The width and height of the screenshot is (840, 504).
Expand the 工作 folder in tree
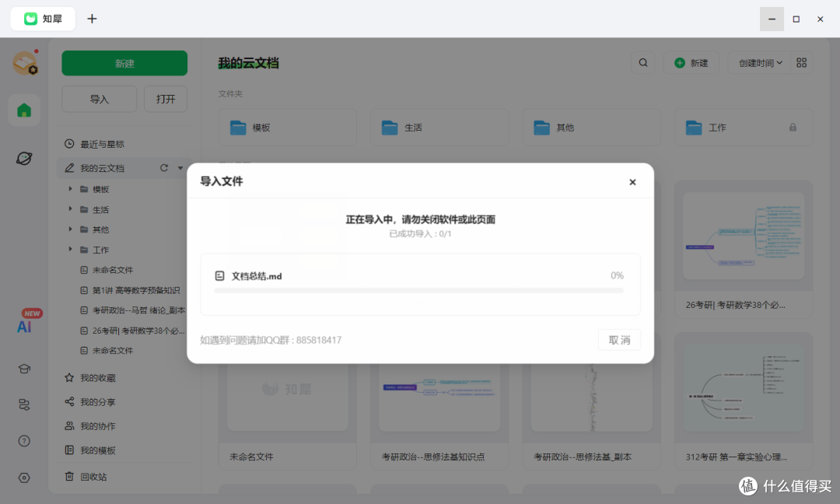(70, 249)
